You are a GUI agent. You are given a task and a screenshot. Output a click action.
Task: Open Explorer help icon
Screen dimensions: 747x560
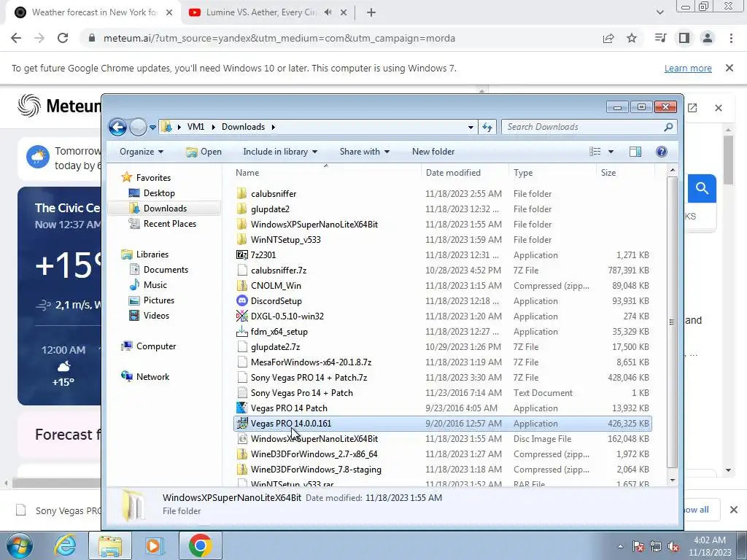[661, 152]
